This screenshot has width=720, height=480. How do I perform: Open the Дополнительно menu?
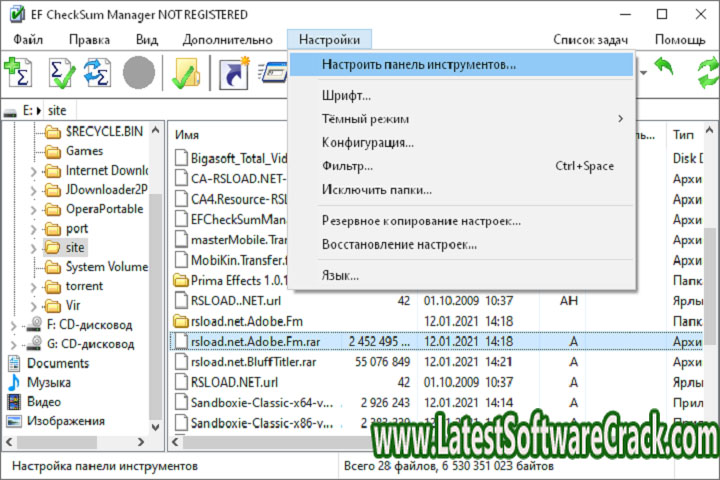point(227,40)
